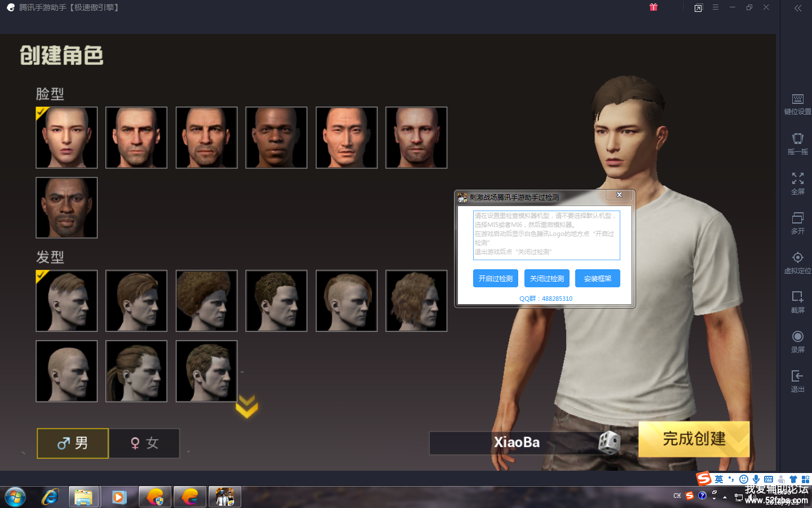812x508 pixels.
Task: Open the media player taskbar icon
Action: (119, 497)
